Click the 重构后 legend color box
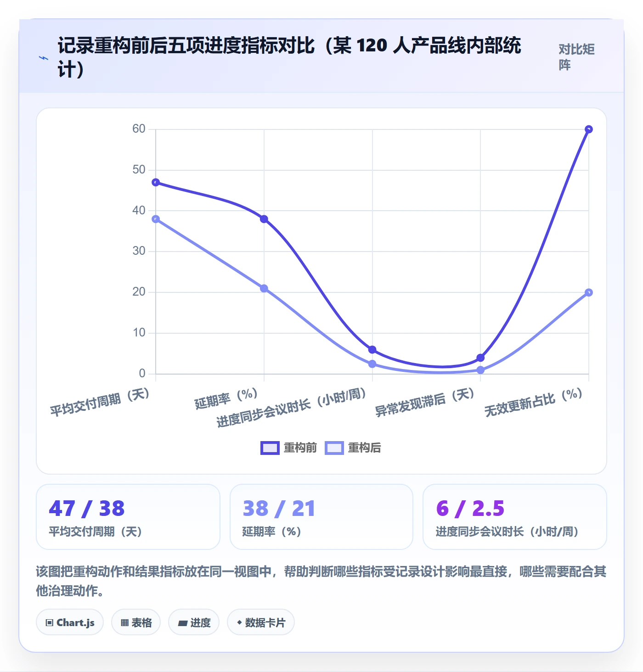The image size is (643, 672). [x=334, y=448]
